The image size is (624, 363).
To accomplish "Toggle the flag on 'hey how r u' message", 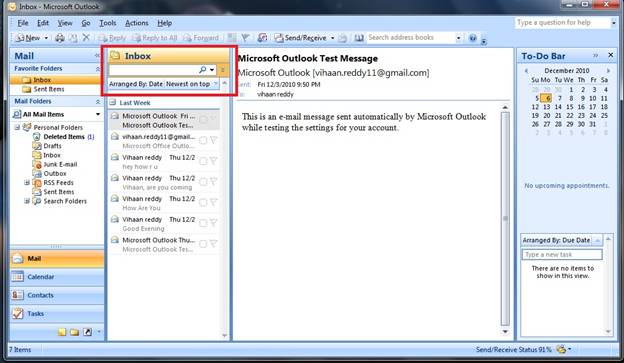I will (214, 161).
